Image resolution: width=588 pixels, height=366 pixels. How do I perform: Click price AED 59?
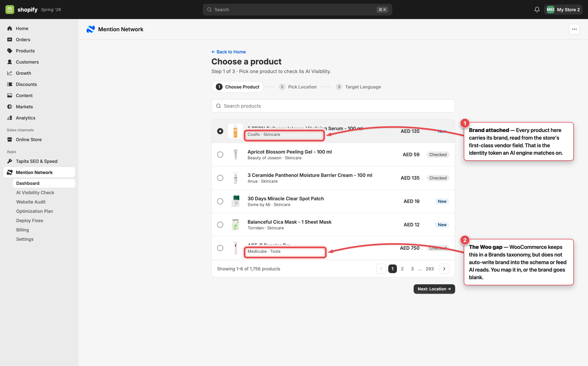411,154
